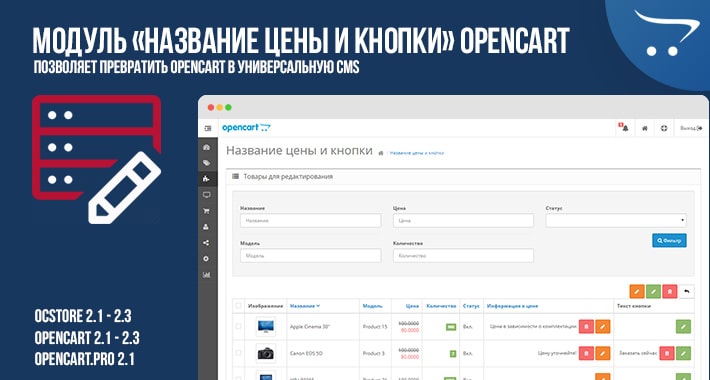Screen dimensions: 710x380
Task: Edit price info for Apple Cinema 30"
Action: 603,326
